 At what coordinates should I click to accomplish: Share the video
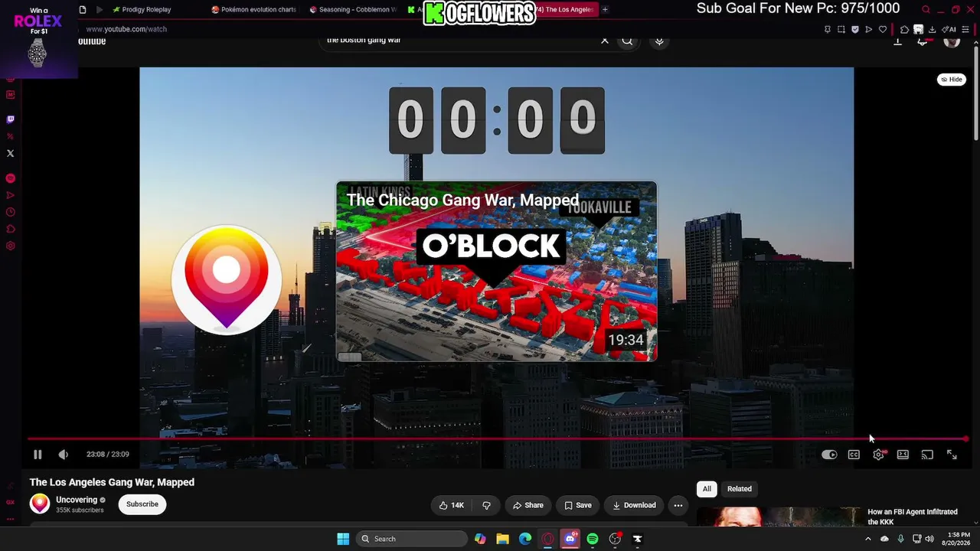(x=528, y=505)
